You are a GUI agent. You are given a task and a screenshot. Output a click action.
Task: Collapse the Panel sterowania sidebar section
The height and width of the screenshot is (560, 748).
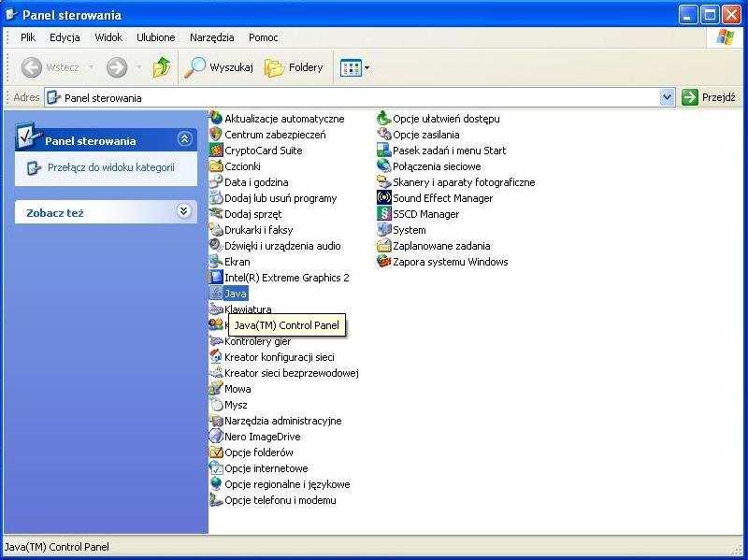tap(184, 138)
